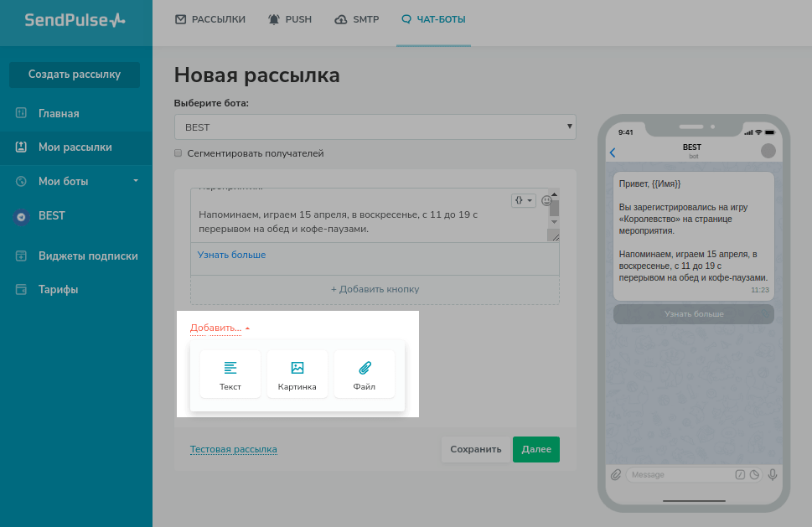Click the paperclip icon in phone preview
The height and width of the screenshot is (527, 812).
point(616,475)
